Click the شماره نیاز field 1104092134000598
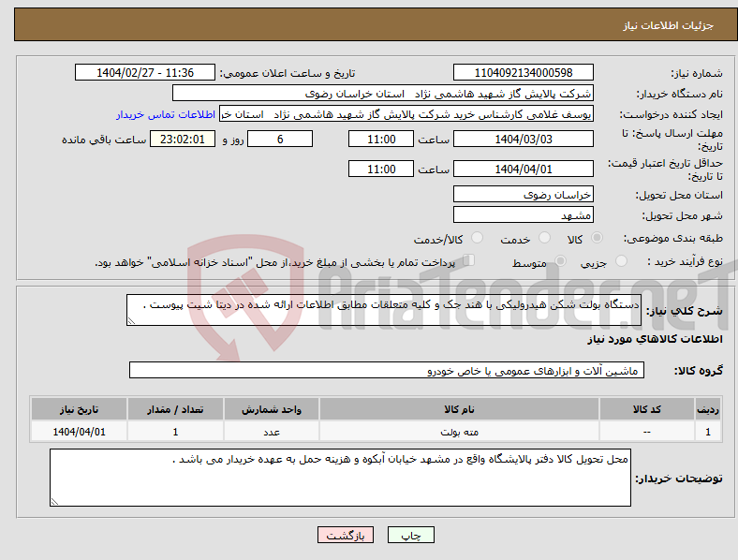 click(523, 73)
